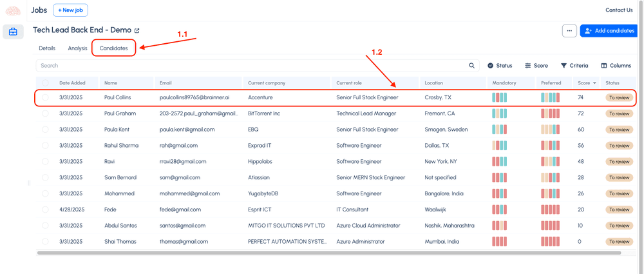Open the Score filter sliders
The image size is (644, 274).
click(x=536, y=66)
